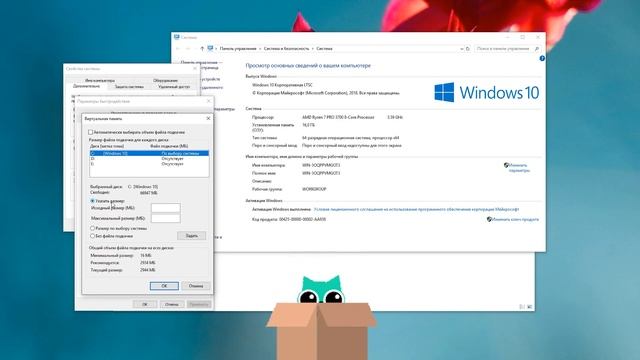The width and height of the screenshot is (640, 360).
Task: Expand the address bar history dropdown arrow
Action: pos(462,49)
